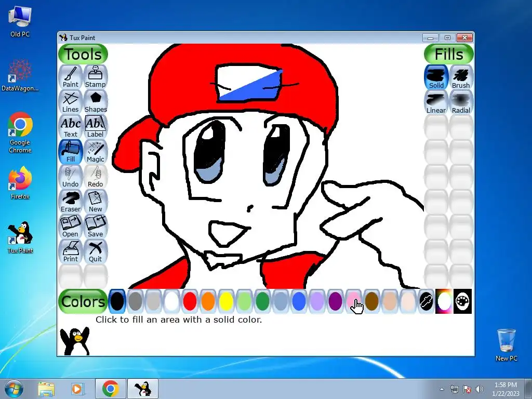Open the network tray icon
This screenshot has width=532, height=399.
tap(454, 389)
